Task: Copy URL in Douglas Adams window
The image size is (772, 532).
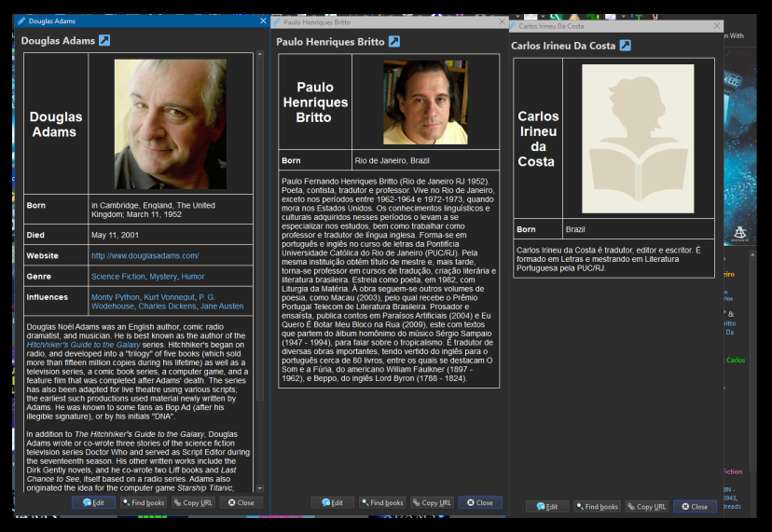Action: click(x=193, y=502)
